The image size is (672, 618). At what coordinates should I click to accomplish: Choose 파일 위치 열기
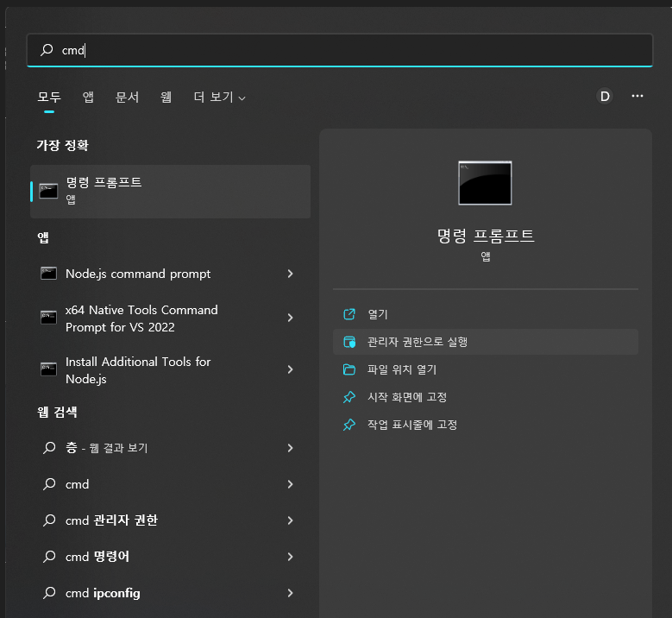click(x=486, y=369)
